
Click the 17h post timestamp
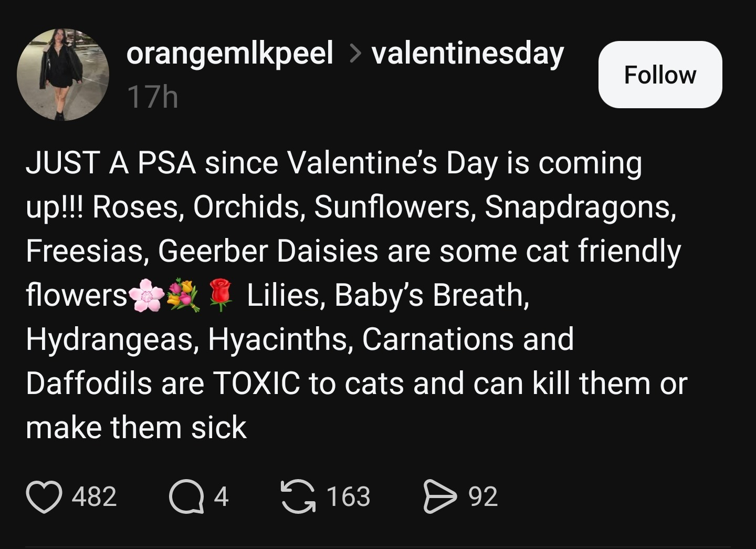pos(153,97)
